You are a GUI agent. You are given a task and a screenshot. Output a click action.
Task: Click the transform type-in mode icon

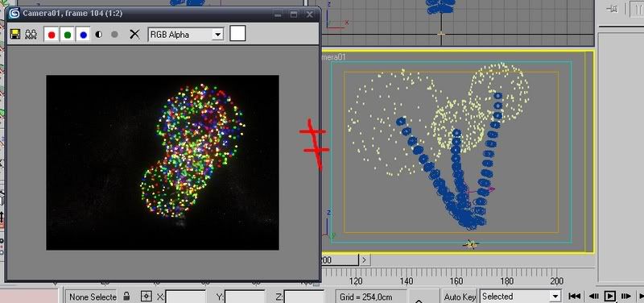(147, 296)
